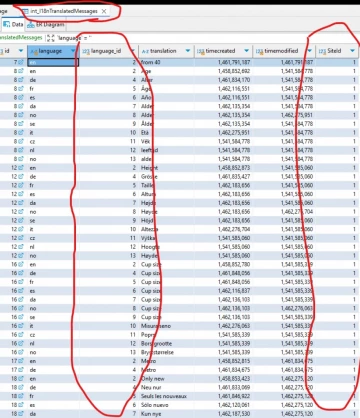Click id link icon in 'Bors grootte' row

pyautogui.click(x=21, y=343)
